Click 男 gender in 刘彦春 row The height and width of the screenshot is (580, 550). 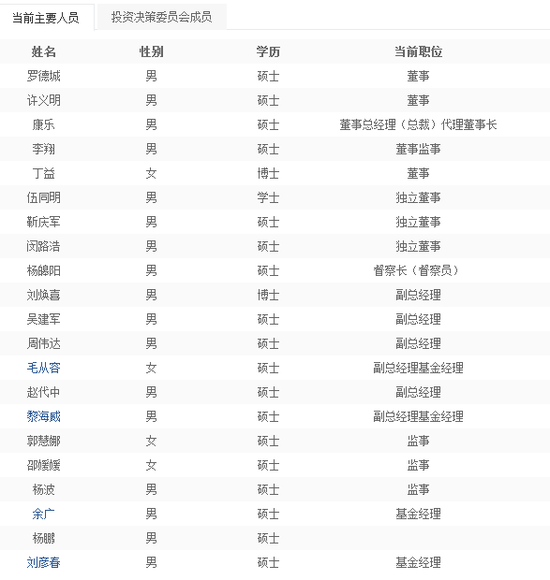pos(151,563)
